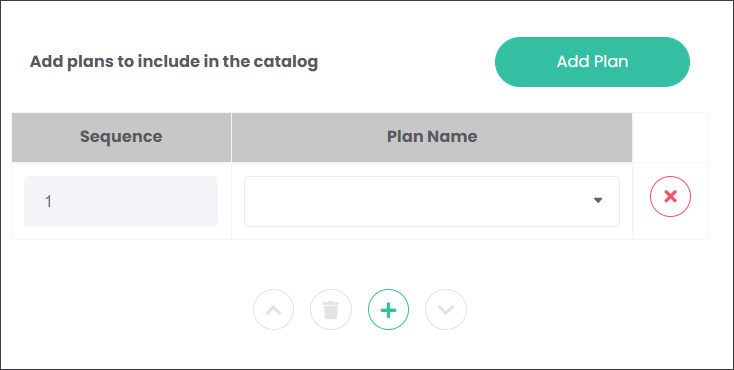The height and width of the screenshot is (370, 734).
Task: Open the empty Plan Name select box
Action: point(432,201)
